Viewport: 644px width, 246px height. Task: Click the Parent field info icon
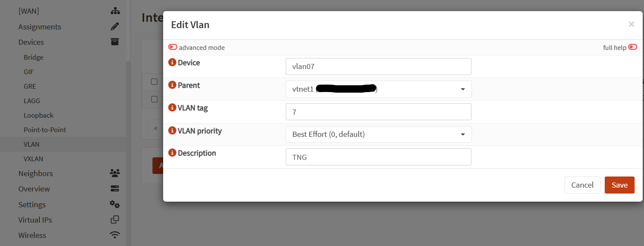(x=173, y=85)
